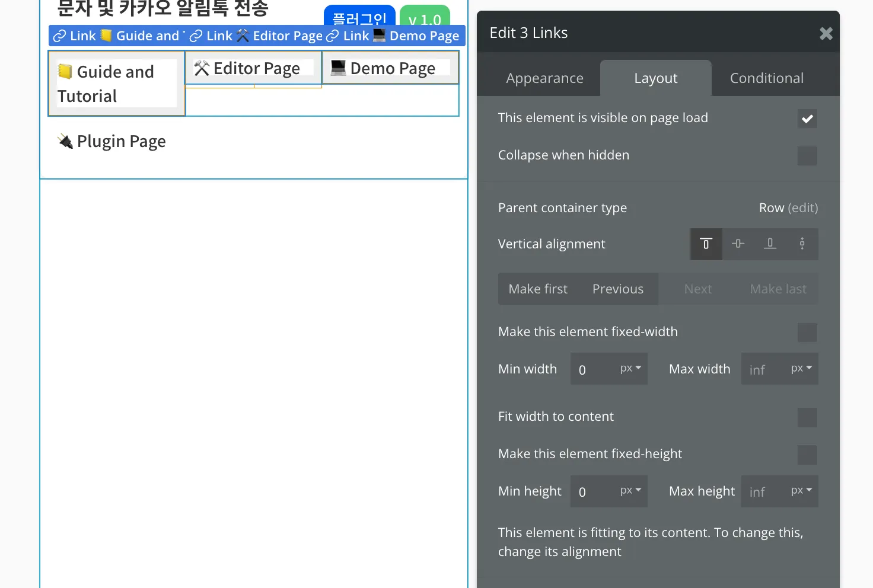
Task: Set vertical alignment to center
Action: click(x=738, y=244)
